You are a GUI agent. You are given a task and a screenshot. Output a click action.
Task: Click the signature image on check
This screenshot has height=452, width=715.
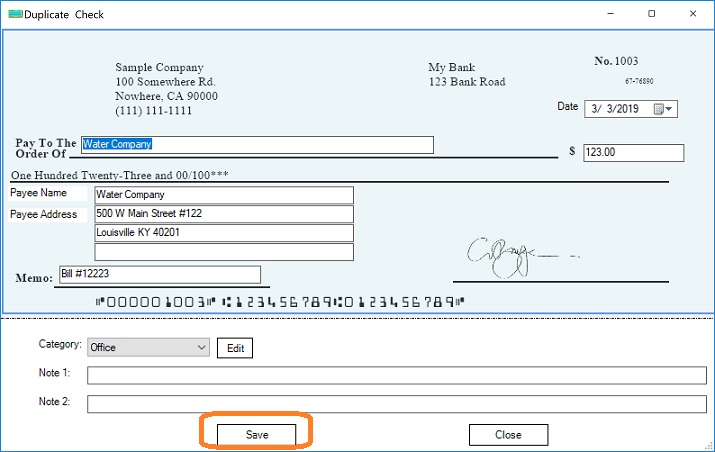coord(523,258)
